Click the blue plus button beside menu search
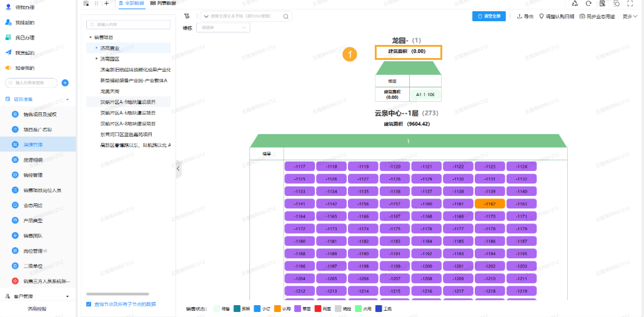Viewport: 644px width, 317px height. coord(65,83)
